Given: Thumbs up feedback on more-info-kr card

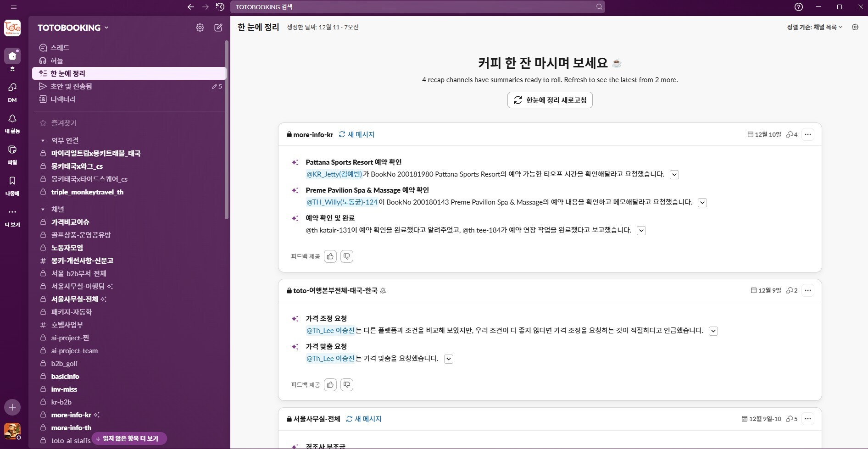Looking at the screenshot, I should coord(330,256).
